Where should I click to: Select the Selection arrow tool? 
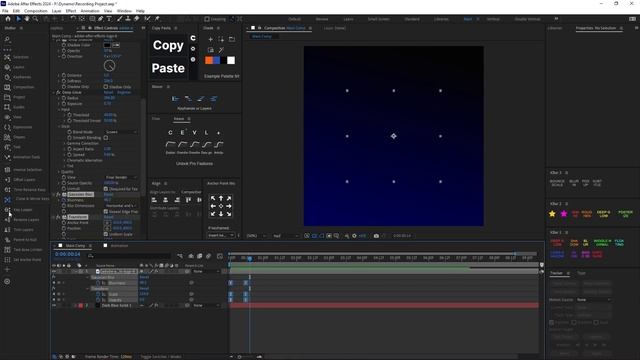coord(18,19)
